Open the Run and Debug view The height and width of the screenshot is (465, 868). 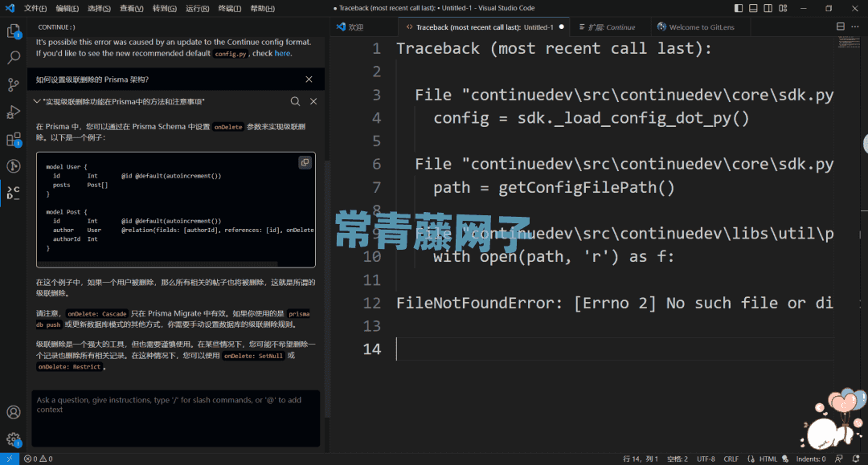click(14, 112)
